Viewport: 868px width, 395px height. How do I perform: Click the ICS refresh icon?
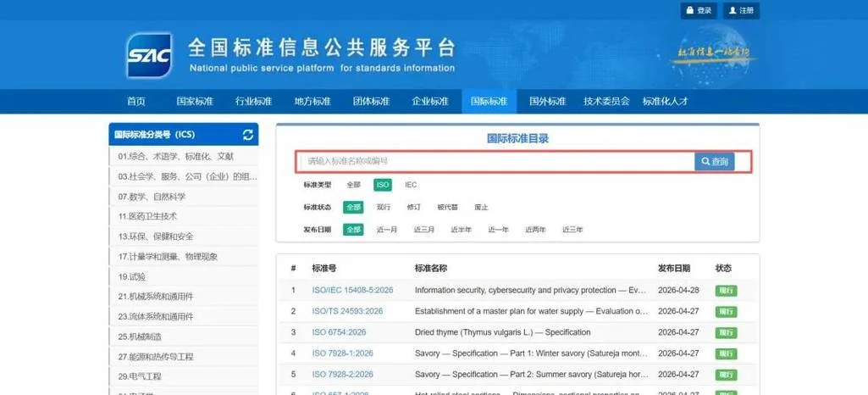(248, 135)
